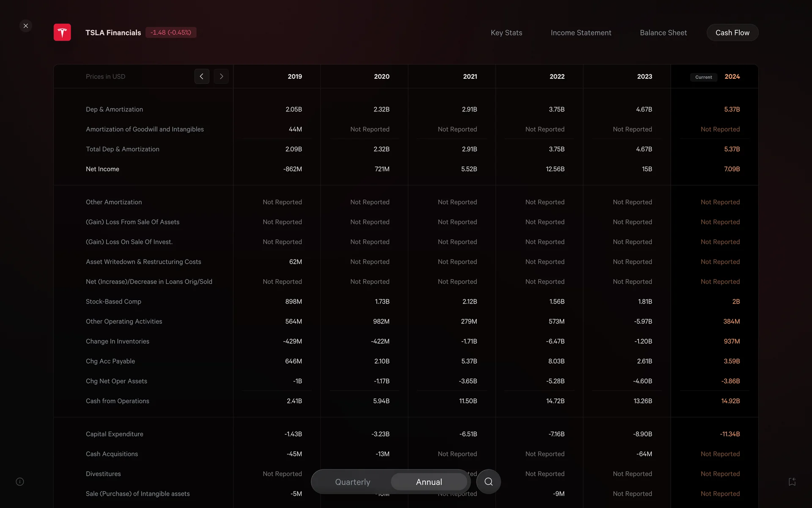
Task: Open the Income Statement tab
Action: (581, 33)
